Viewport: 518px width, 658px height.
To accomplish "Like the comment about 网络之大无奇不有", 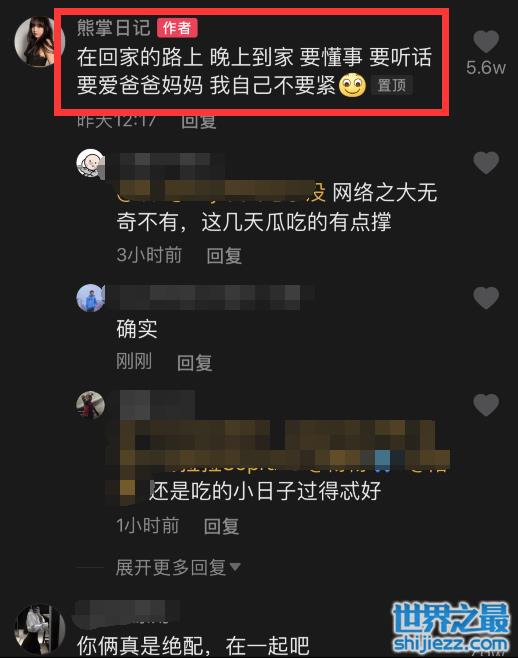I will (486, 163).
